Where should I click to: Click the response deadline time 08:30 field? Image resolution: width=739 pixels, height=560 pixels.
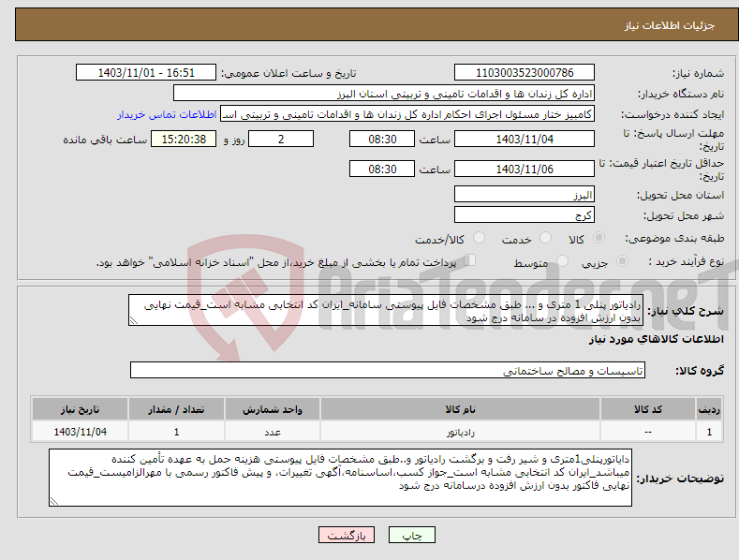(382, 139)
